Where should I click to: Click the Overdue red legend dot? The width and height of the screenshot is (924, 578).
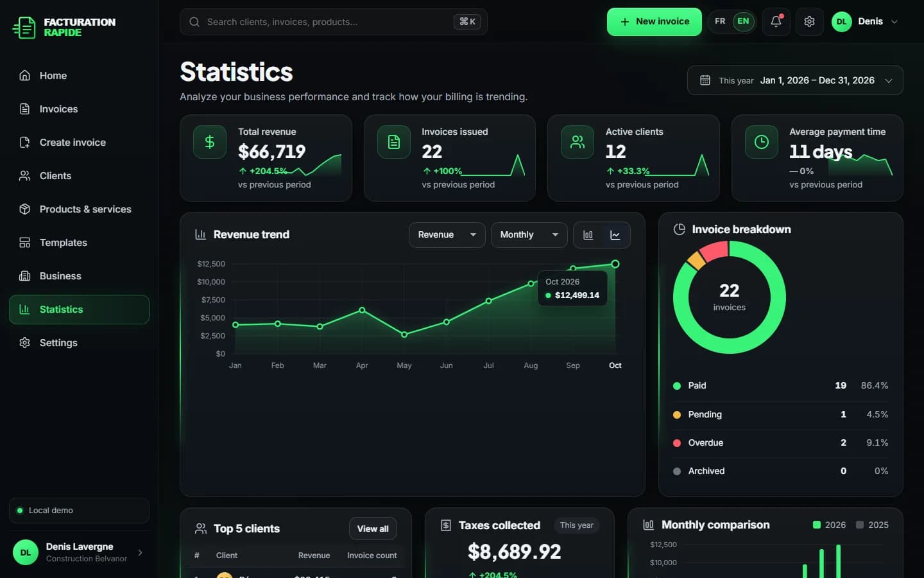click(x=677, y=443)
